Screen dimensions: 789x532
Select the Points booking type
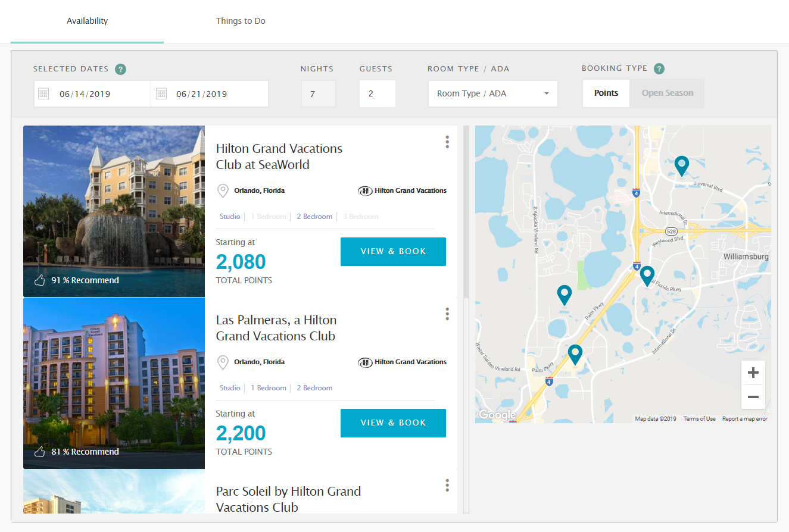pyautogui.click(x=606, y=93)
